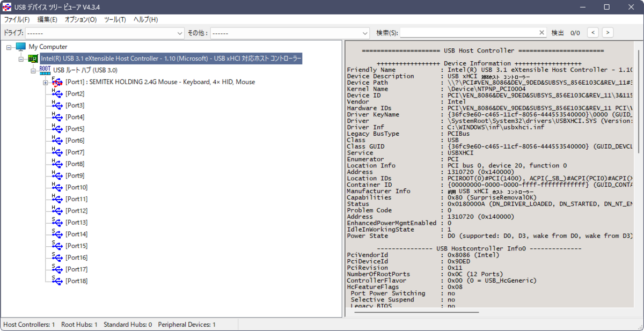Viewport: 644px width, 331px height.
Task: Click the 'Standard Hubs: 0' status entry
Action: click(x=128, y=325)
